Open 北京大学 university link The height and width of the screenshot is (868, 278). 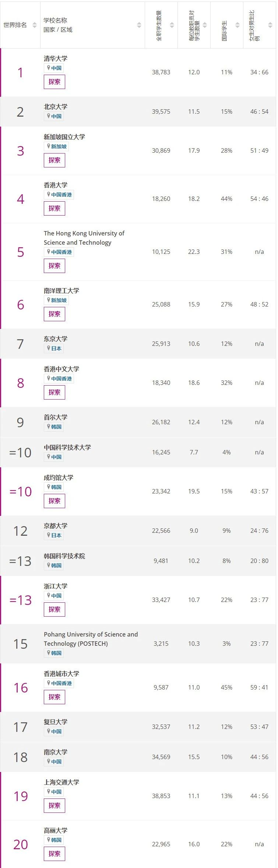tap(56, 107)
